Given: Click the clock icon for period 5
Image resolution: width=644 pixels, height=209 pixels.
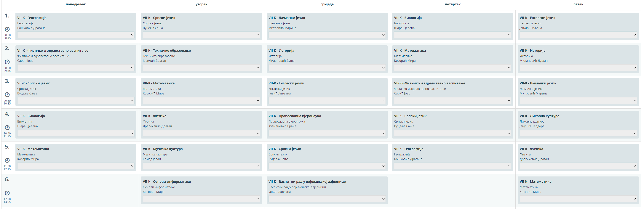Looking at the screenshot, I should coord(7,160).
